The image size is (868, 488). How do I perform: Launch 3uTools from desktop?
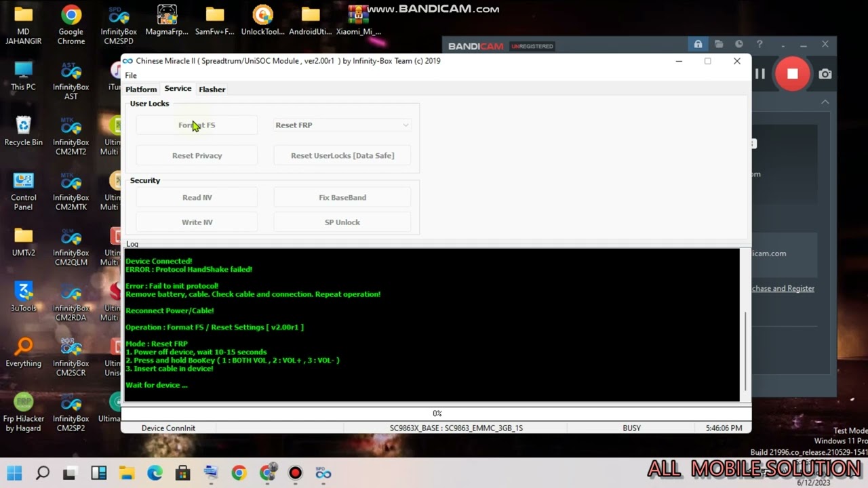click(23, 297)
